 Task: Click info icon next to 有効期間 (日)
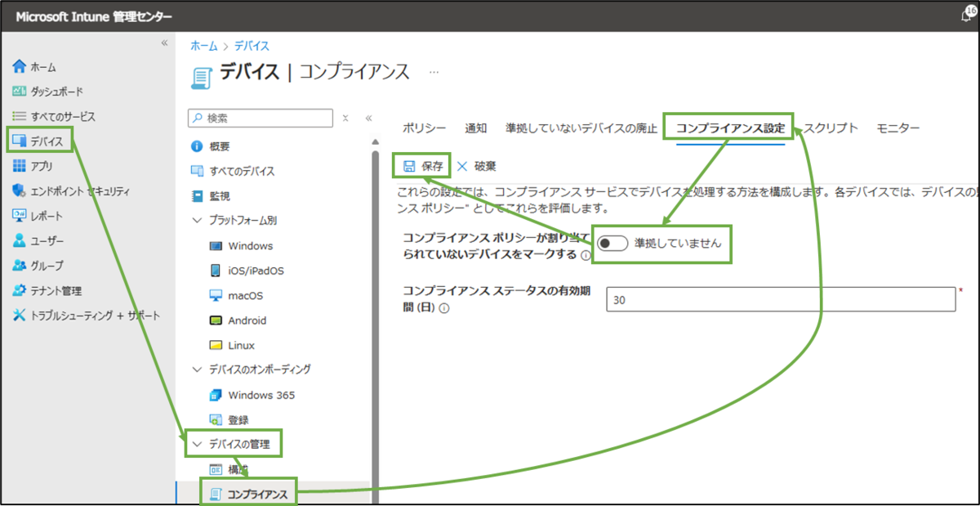pyautogui.click(x=444, y=309)
